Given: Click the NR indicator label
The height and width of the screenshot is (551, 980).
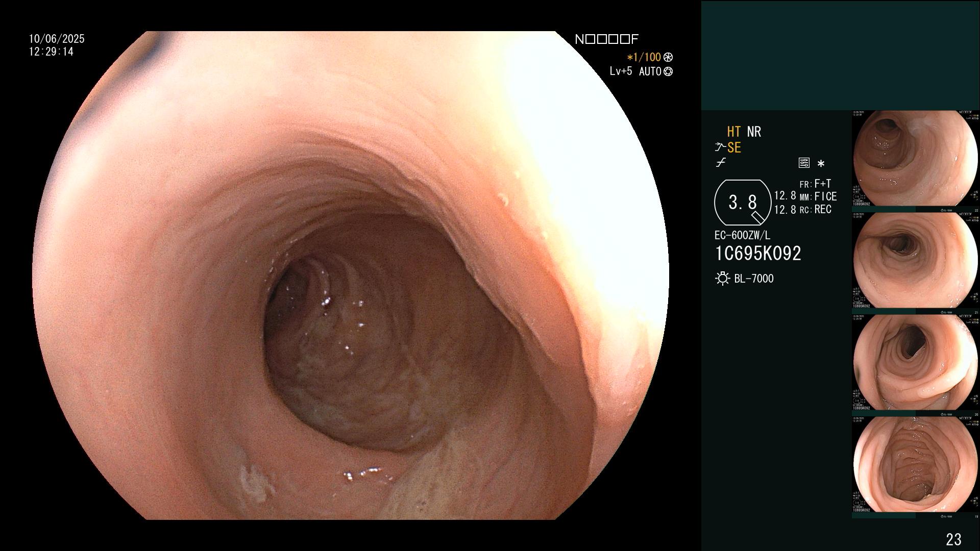Looking at the screenshot, I should 754,132.
